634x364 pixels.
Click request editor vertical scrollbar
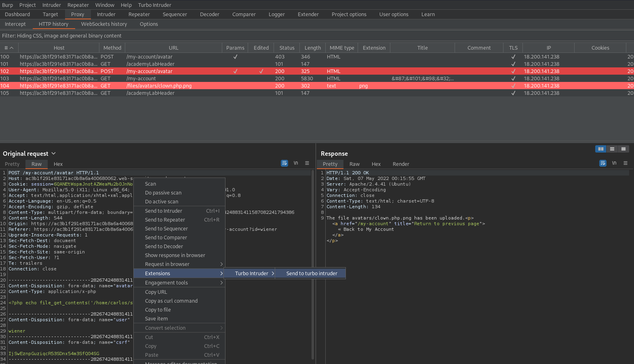[313, 264]
